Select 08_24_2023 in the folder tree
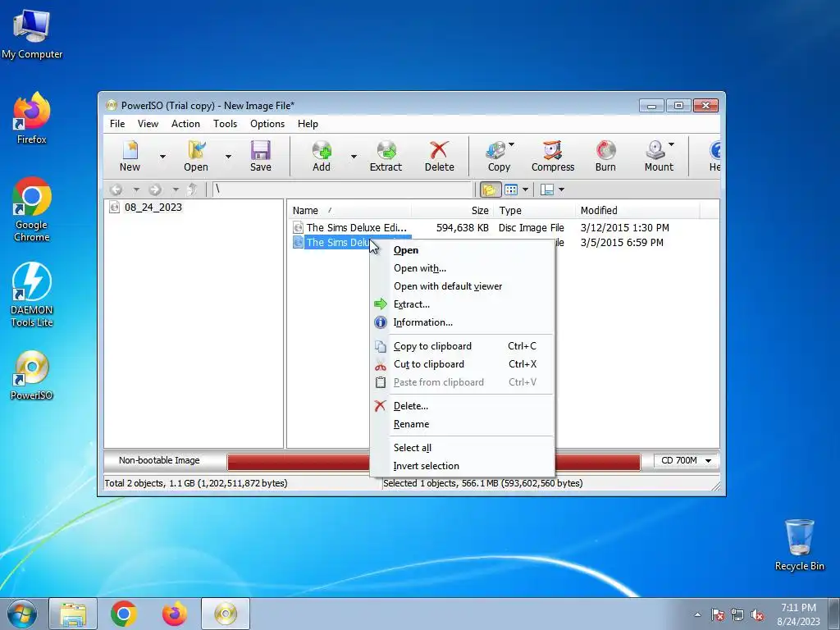The height and width of the screenshot is (630, 840). tap(153, 208)
